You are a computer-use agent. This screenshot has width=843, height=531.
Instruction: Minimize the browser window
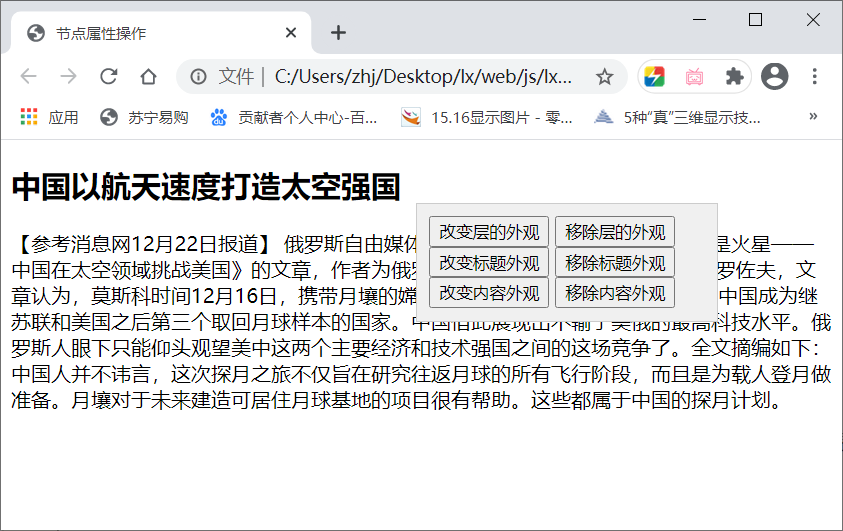point(699,20)
